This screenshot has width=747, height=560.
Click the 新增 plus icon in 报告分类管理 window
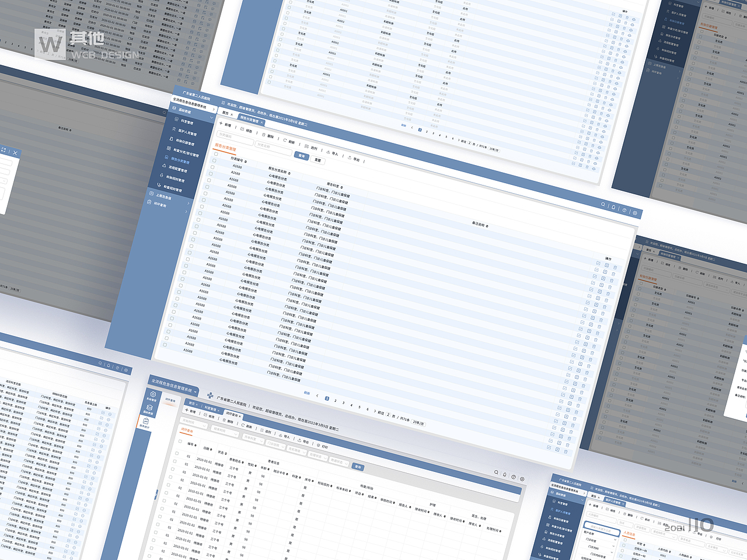point(221,123)
